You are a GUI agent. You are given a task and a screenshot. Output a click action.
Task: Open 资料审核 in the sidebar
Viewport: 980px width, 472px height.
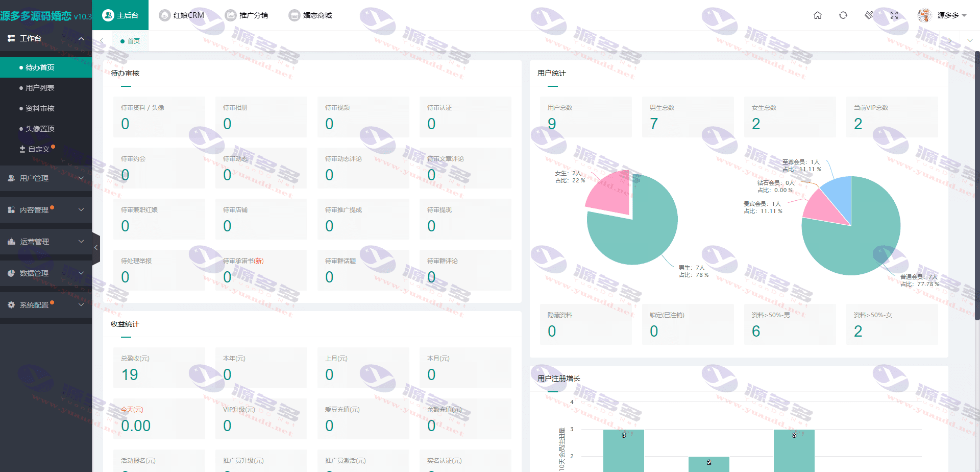click(x=46, y=108)
